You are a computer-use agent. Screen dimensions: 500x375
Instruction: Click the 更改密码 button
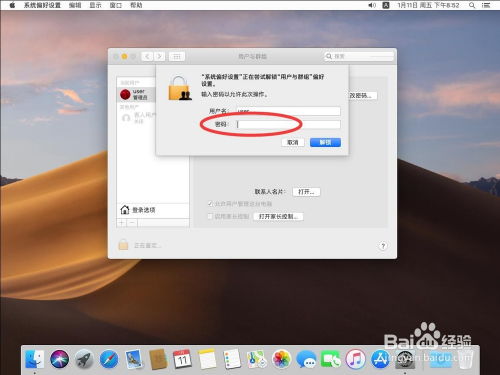tap(362, 96)
